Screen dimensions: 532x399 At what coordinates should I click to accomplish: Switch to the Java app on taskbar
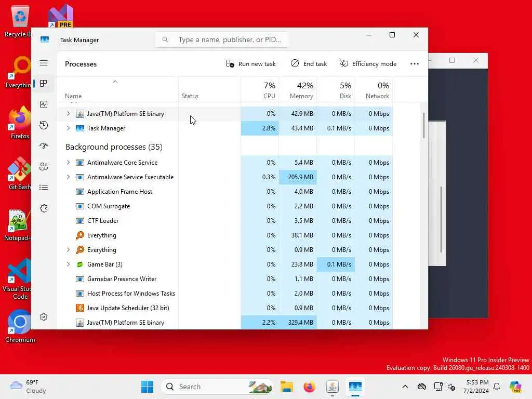[332, 387]
